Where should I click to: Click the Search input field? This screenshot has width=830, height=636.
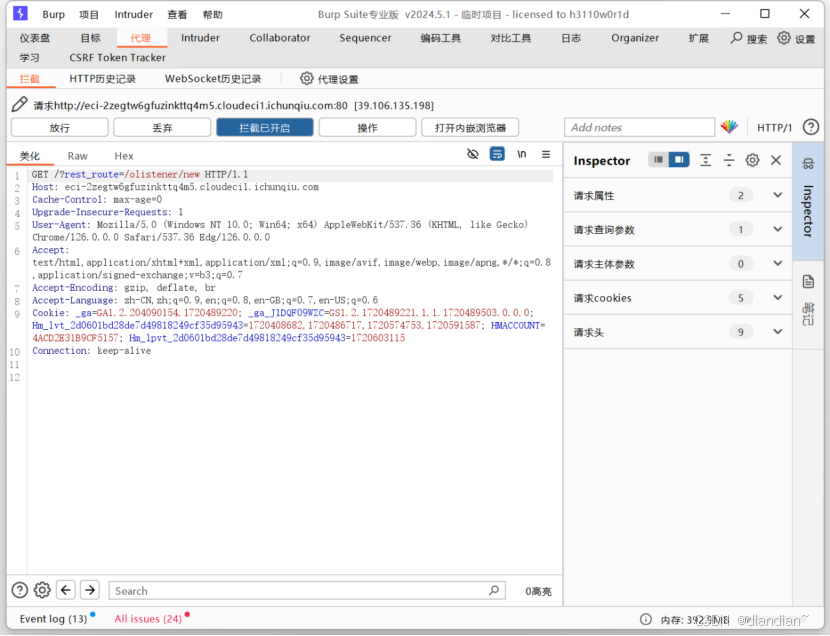307,590
